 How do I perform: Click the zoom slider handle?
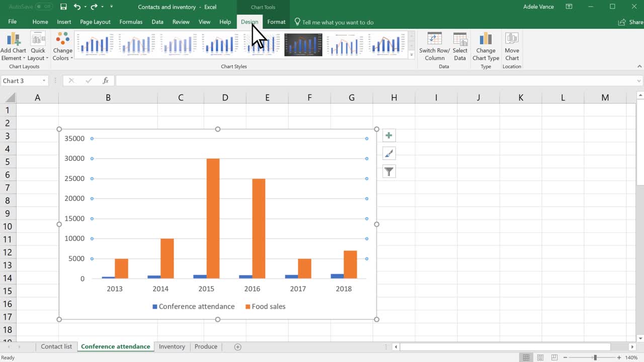point(595,357)
